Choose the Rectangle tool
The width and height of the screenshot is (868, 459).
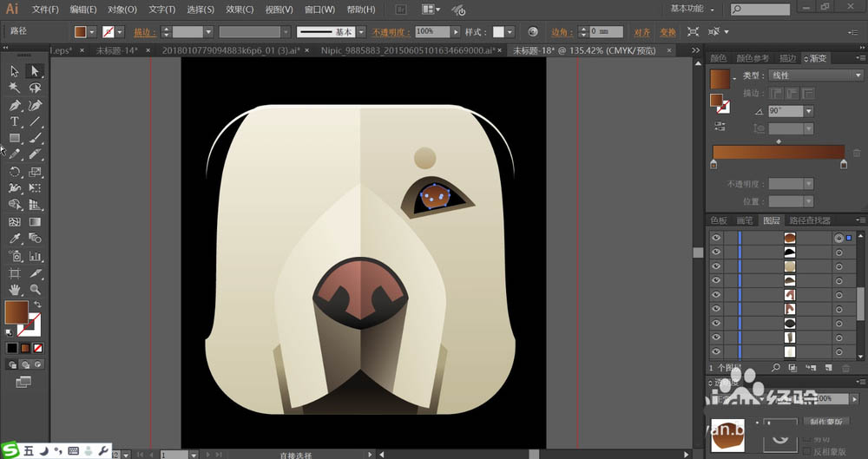point(15,138)
